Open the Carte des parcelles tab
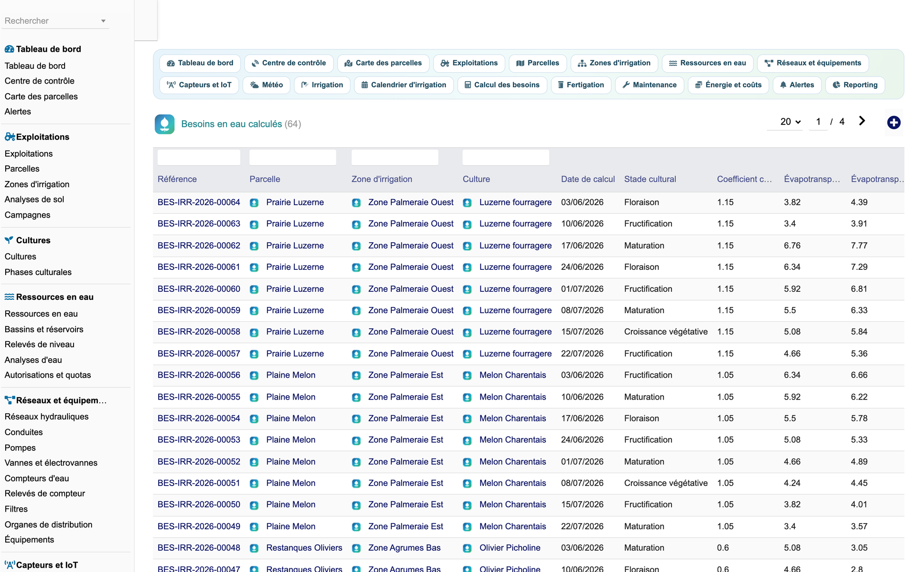Viewport: 924px width, 572px height. [x=383, y=63]
